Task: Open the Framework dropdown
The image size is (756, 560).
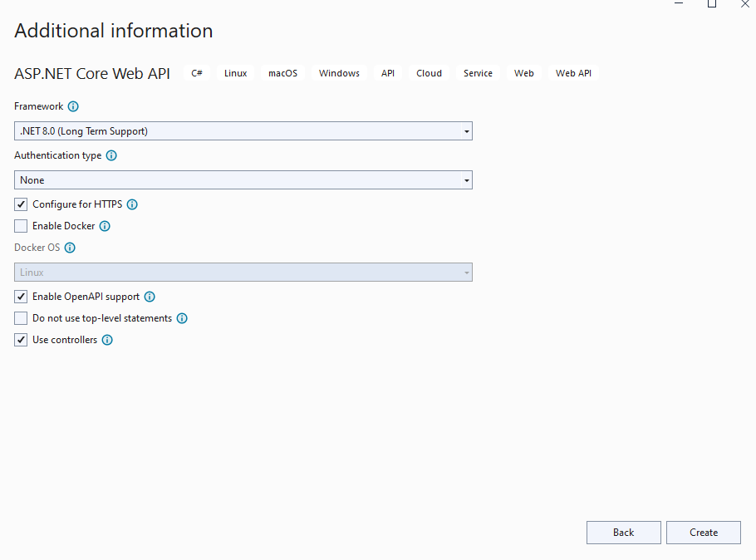Action: [243, 131]
